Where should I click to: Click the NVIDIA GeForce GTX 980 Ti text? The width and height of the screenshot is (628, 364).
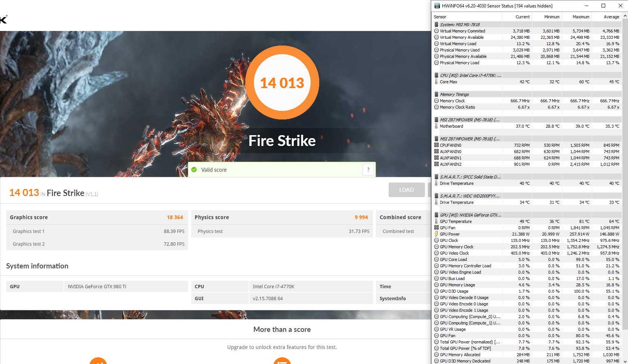[x=97, y=286]
